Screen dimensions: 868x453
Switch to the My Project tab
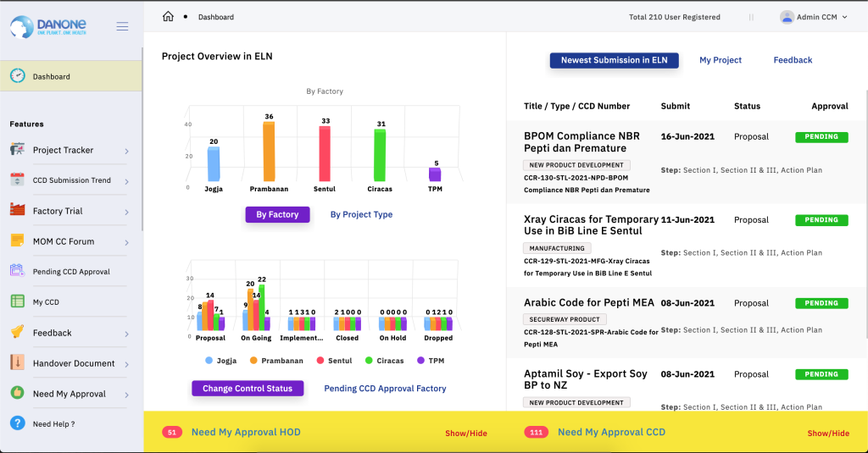tap(721, 60)
